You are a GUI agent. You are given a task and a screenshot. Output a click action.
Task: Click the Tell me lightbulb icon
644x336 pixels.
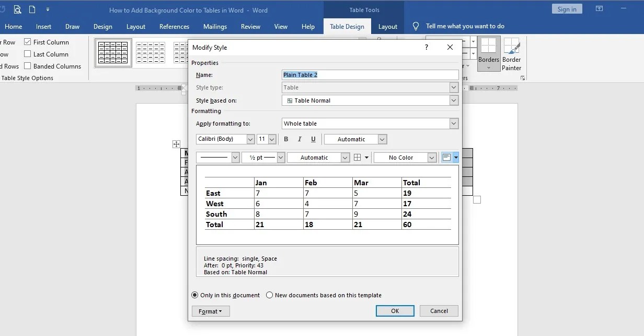coord(415,26)
